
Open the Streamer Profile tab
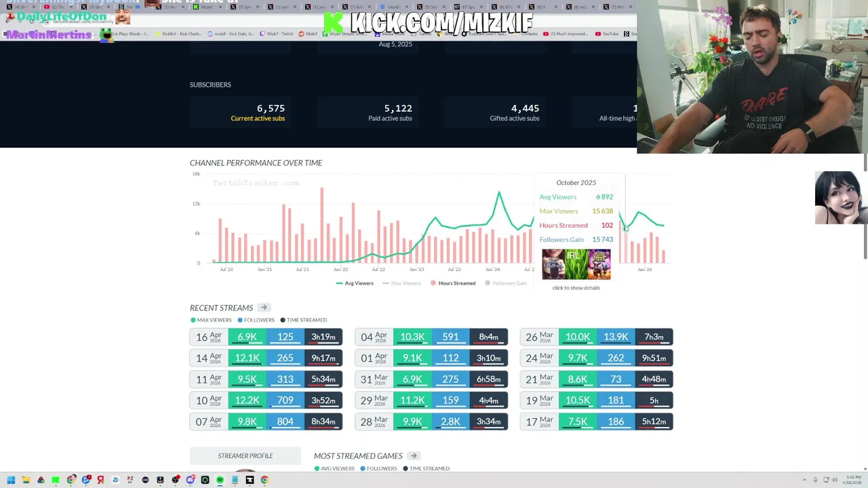(x=245, y=455)
